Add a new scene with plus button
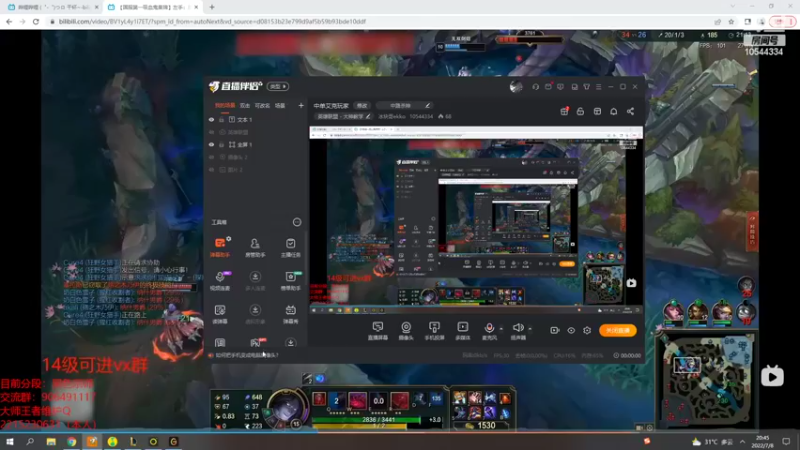The width and height of the screenshot is (800, 450). pos(301,106)
